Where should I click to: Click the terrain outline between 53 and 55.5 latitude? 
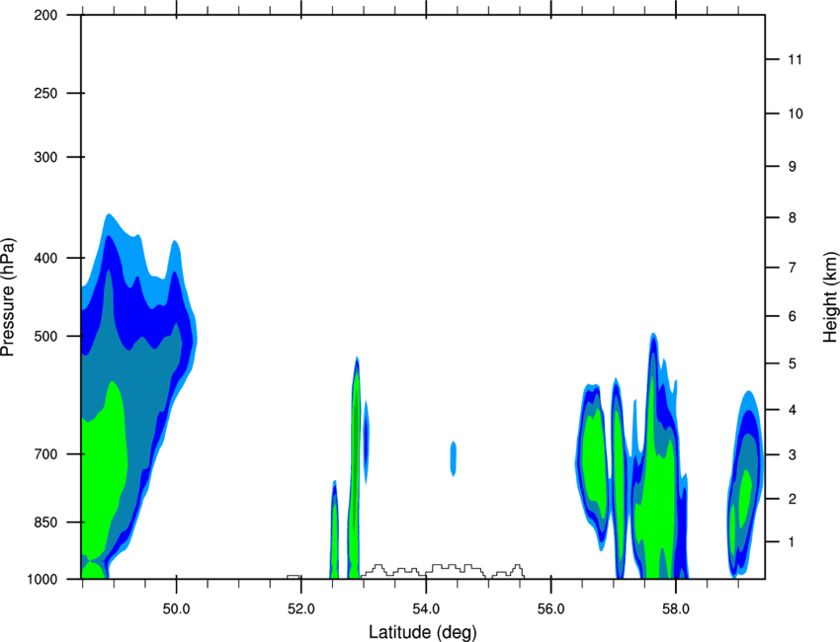[443, 571]
